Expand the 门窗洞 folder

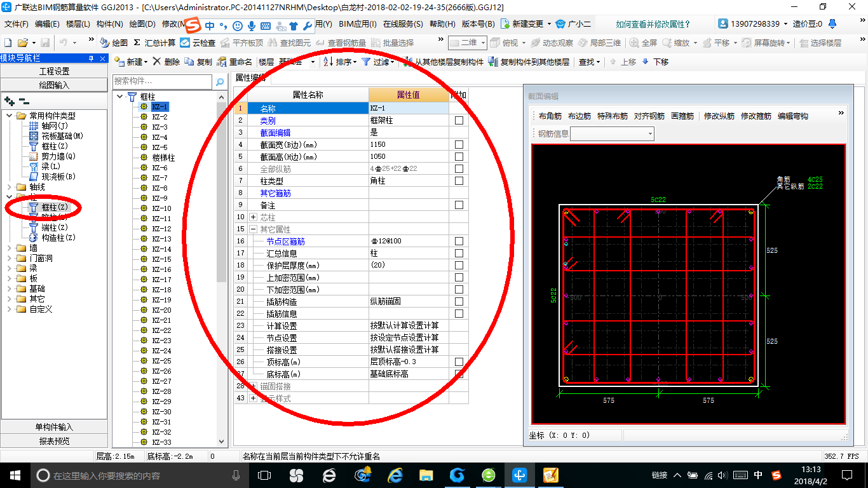pyautogui.click(x=10, y=258)
